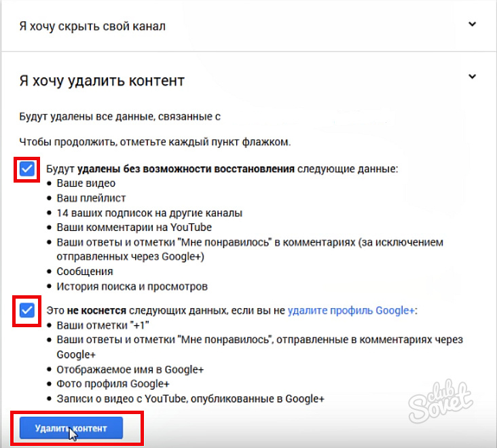Click the "Это не коснется следующих данных" label
497x448 pixels.
coord(163,311)
